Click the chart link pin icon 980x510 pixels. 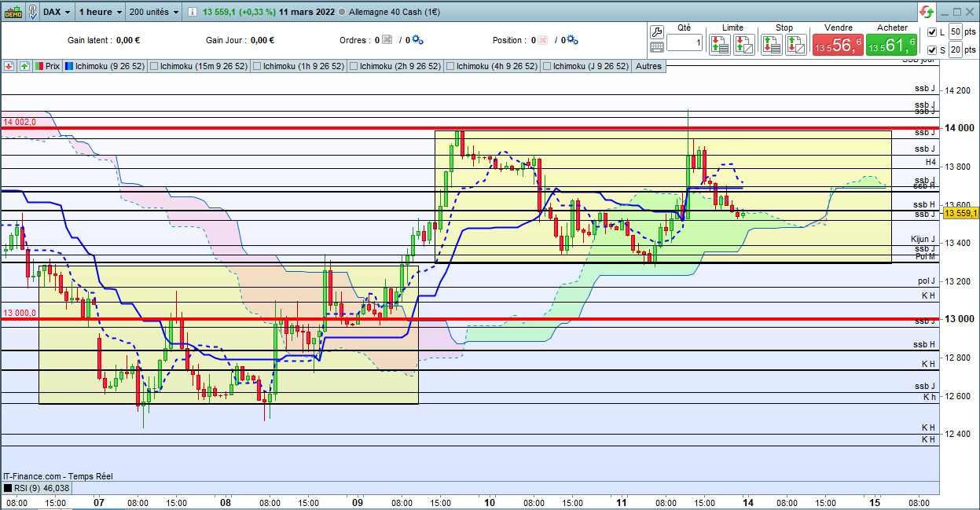(x=32, y=12)
